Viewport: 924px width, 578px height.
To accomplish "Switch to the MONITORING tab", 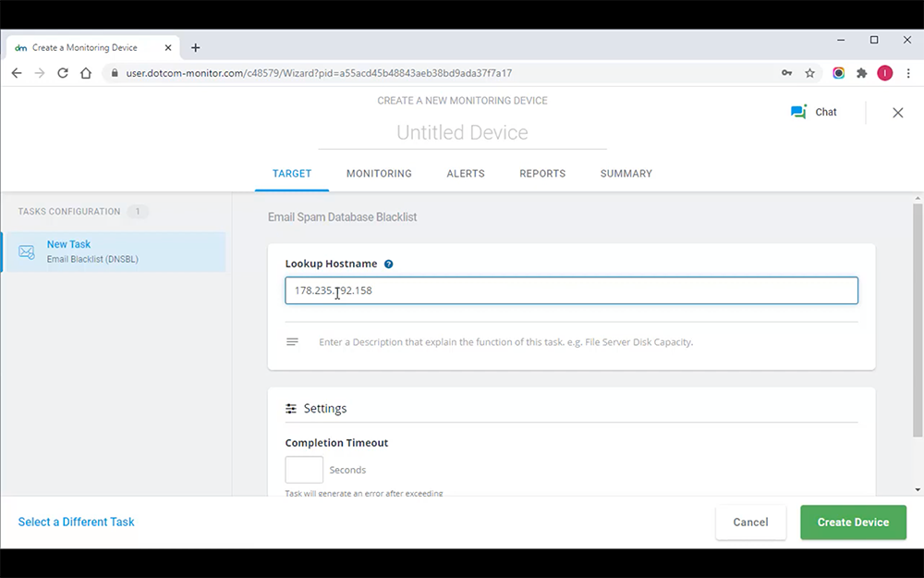I will pos(379,173).
